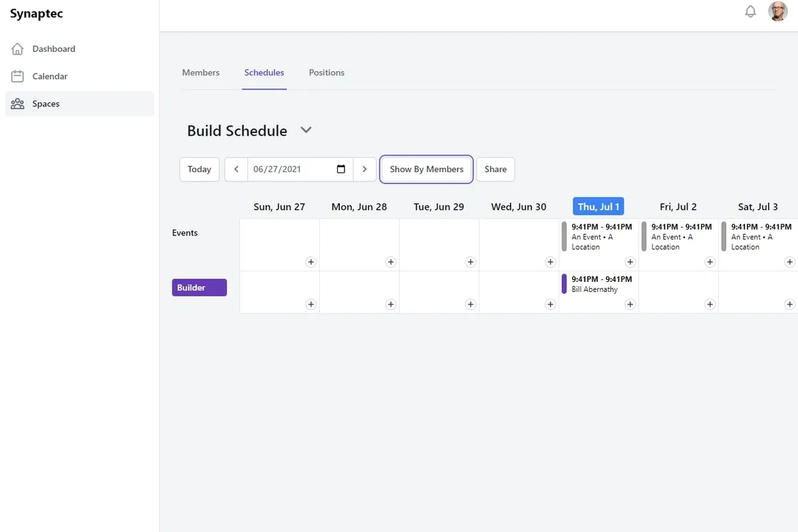Image resolution: width=798 pixels, height=532 pixels.
Task: Advance to next week arrow
Action: coord(364,169)
